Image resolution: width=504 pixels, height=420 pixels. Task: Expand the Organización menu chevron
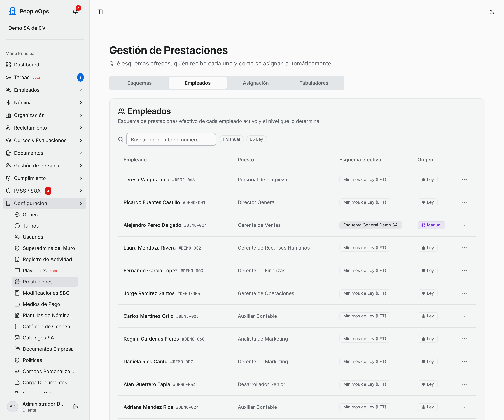click(x=81, y=115)
